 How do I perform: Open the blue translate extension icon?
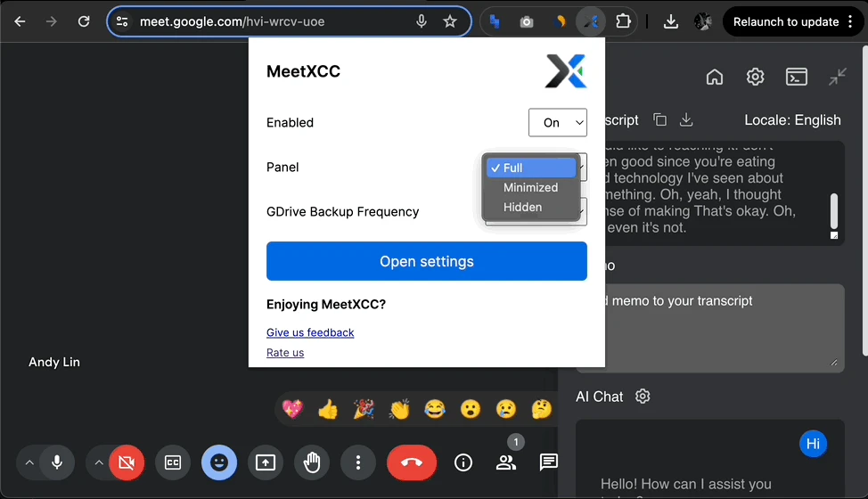pos(495,21)
